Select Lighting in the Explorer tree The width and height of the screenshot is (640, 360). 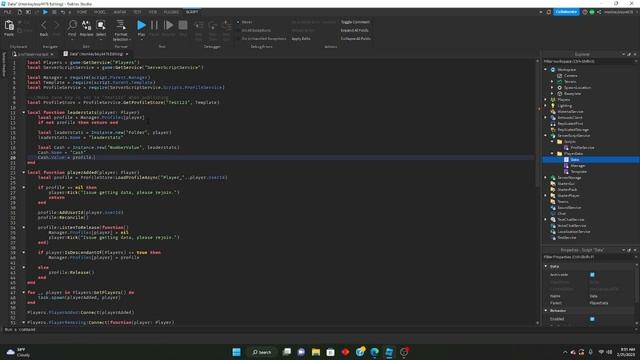coord(564,106)
